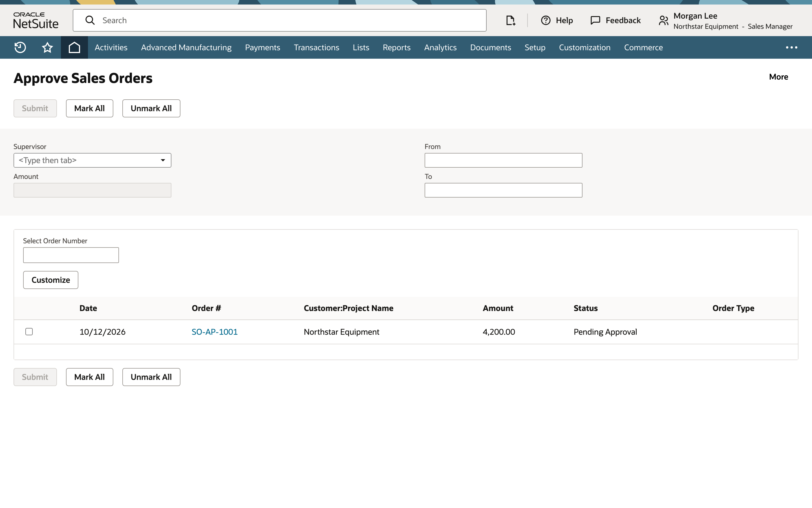
Task: Click the Feedback speech bubble icon
Action: (x=595, y=21)
